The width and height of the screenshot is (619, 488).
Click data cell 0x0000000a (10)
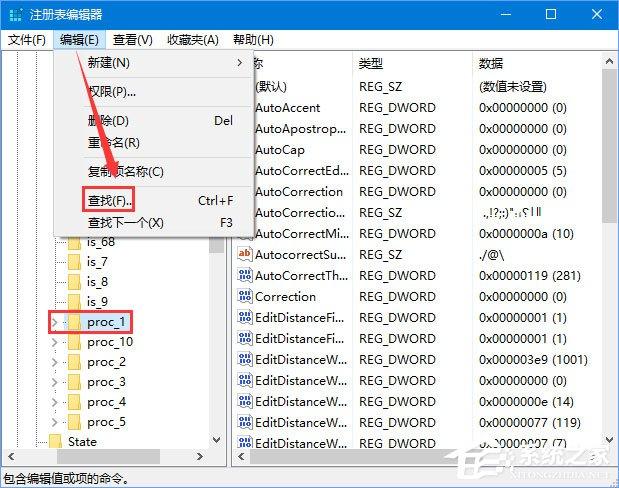(526, 234)
